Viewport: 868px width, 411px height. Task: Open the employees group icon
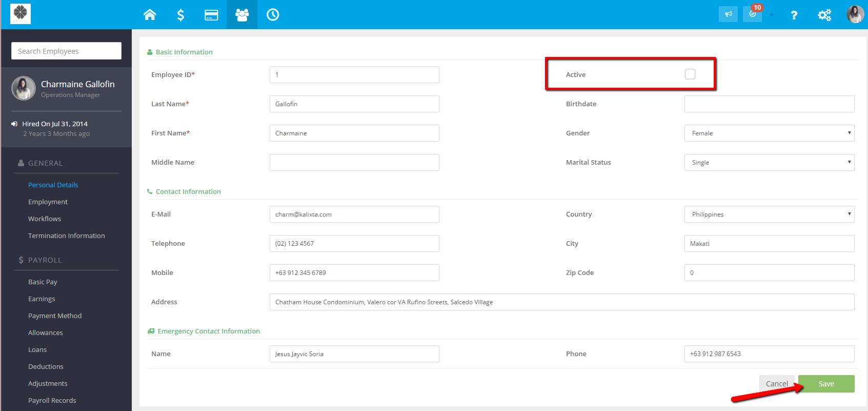pyautogui.click(x=242, y=15)
